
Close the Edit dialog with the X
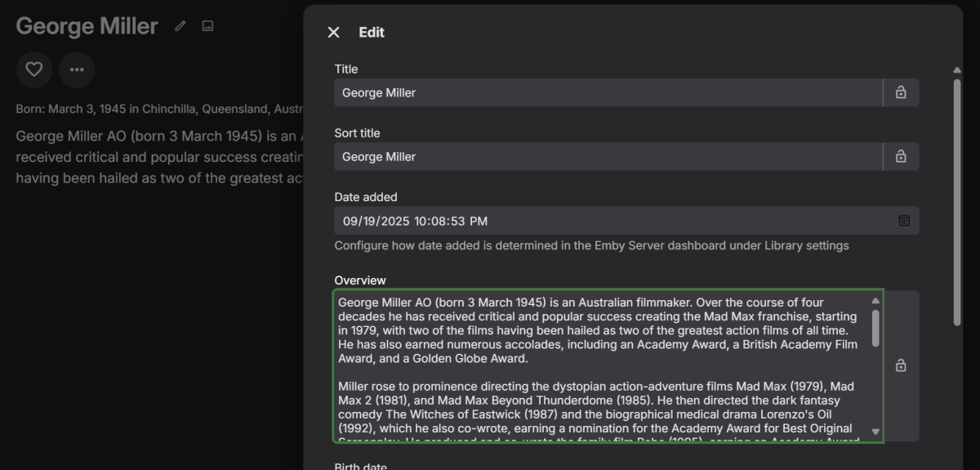coord(333,32)
